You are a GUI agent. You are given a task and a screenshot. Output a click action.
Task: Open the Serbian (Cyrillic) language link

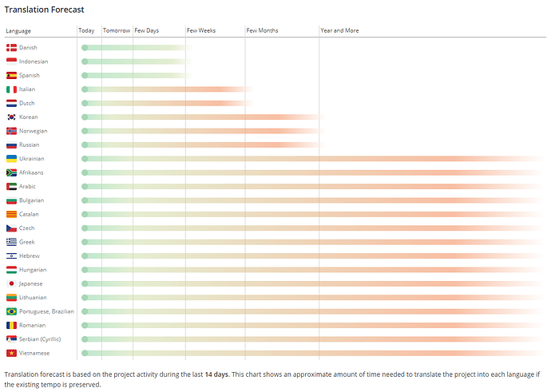(40, 339)
